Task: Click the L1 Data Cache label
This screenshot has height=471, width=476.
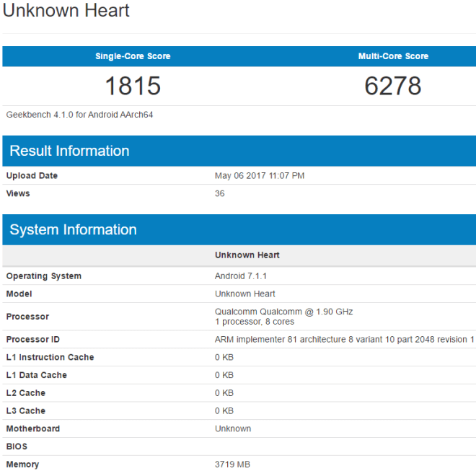Action: tap(37, 375)
